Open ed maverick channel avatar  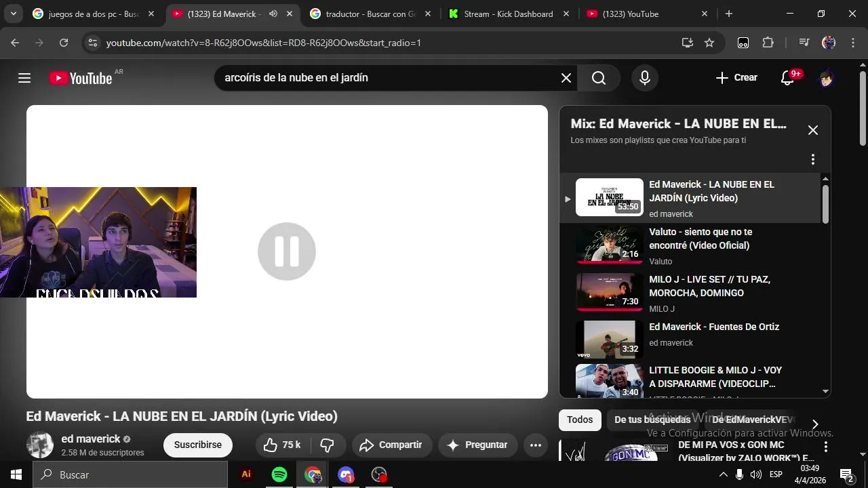(40, 445)
